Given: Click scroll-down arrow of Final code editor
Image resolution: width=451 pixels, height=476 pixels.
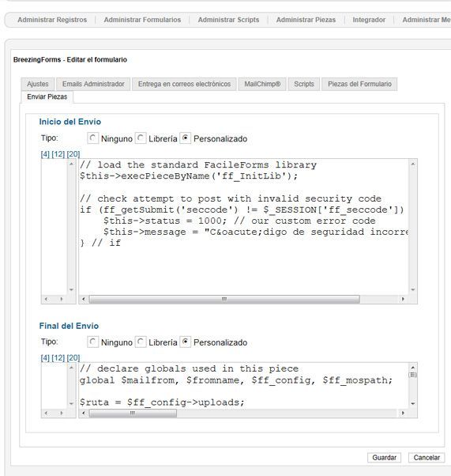Looking at the screenshot, I should pos(413,404).
